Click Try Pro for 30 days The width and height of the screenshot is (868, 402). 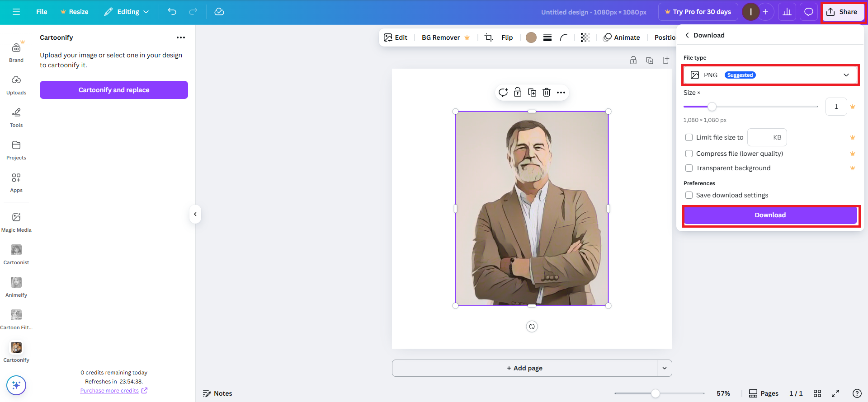click(x=698, y=12)
